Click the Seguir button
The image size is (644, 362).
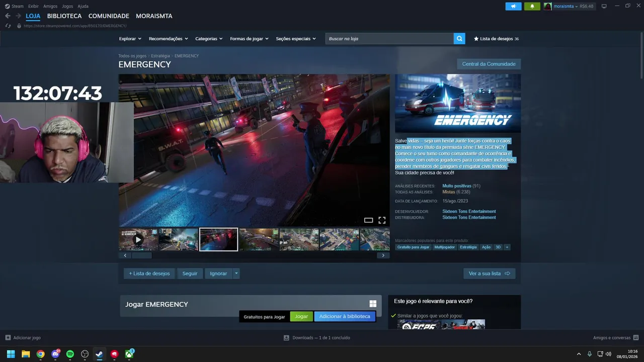click(x=190, y=274)
